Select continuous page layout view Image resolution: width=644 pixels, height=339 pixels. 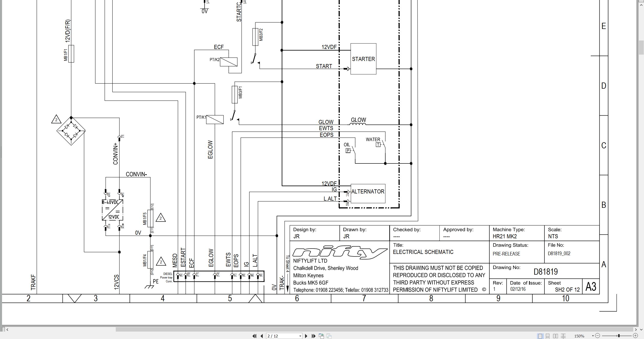(548, 336)
